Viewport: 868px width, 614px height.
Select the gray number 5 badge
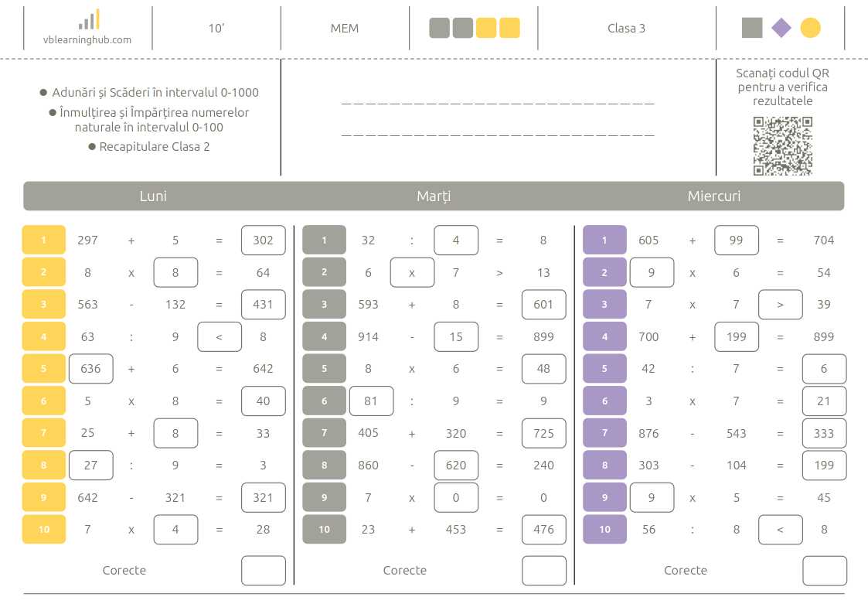[324, 369]
